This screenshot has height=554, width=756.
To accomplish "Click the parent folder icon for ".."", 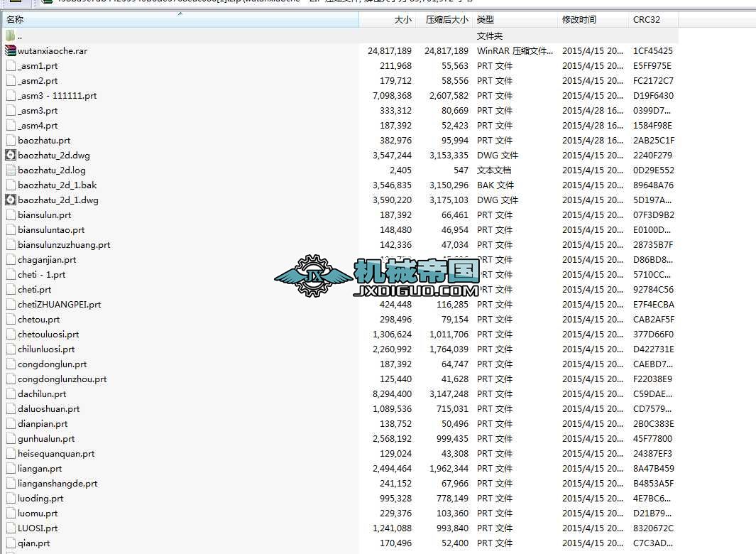I will [10, 36].
